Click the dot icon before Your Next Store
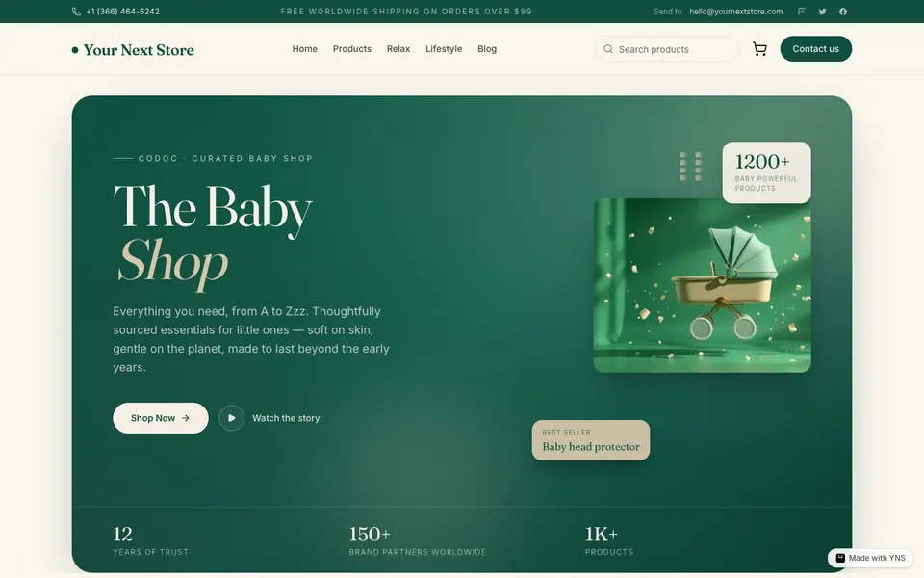Screen dimensions: 924x578 [75, 50]
